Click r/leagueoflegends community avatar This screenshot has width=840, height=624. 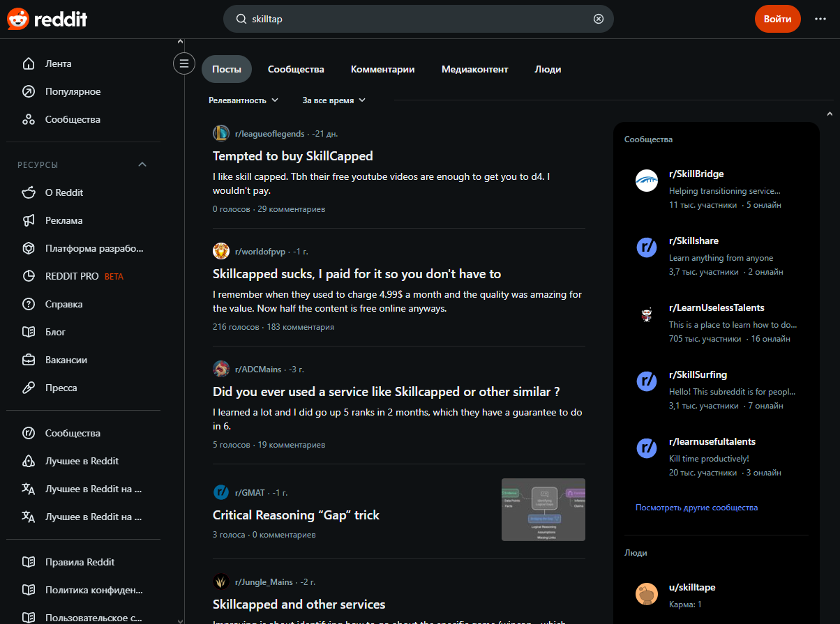click(x=221, y=133)
